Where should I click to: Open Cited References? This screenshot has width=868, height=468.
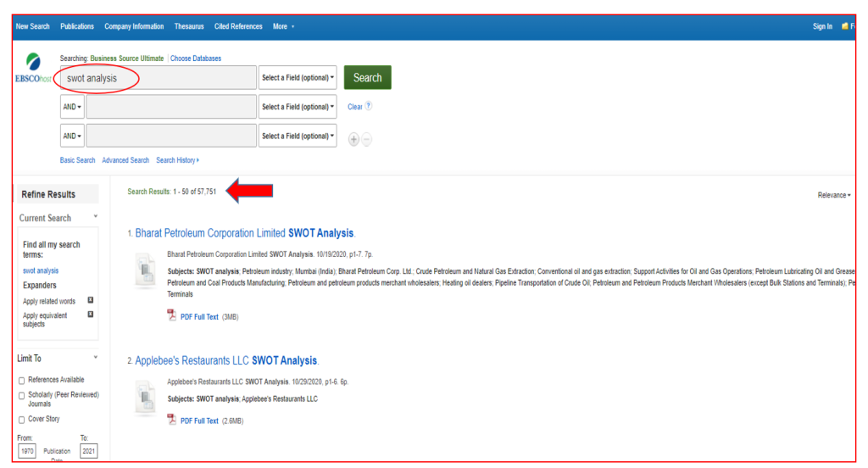coord(238,26)
